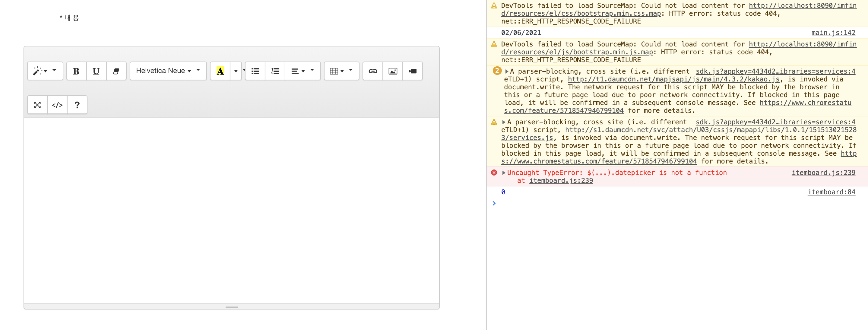Screen dimensions: 868x330
Task: Toggle underline formatting
Action: 96,71
